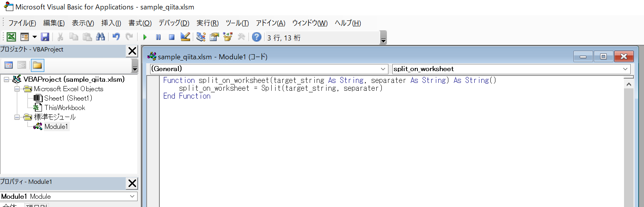Run the macro with green play button

[x=145, y=37]
